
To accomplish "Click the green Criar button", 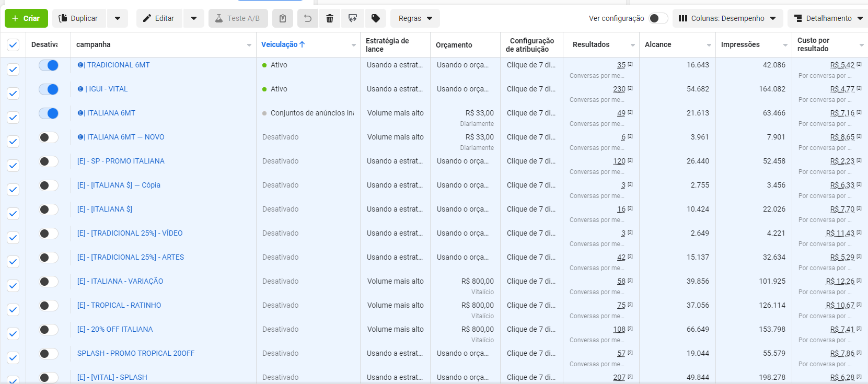I will click(x=26, y=18).
